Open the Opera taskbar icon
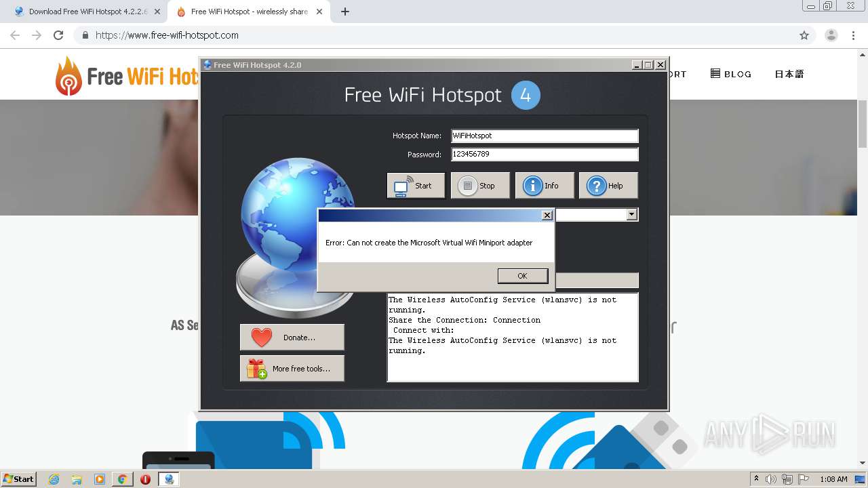The width and height of the screenshot is (868, 488). click(145, 479)
